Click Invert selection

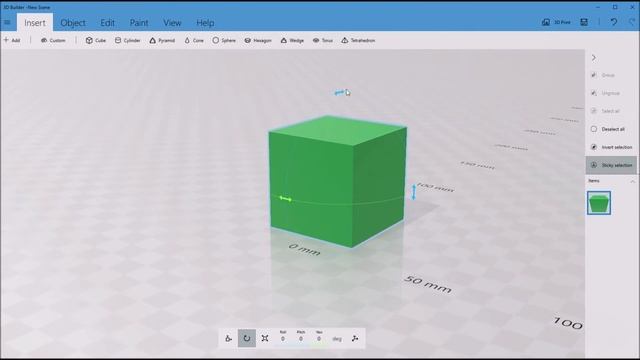click(x=612, y=147)
